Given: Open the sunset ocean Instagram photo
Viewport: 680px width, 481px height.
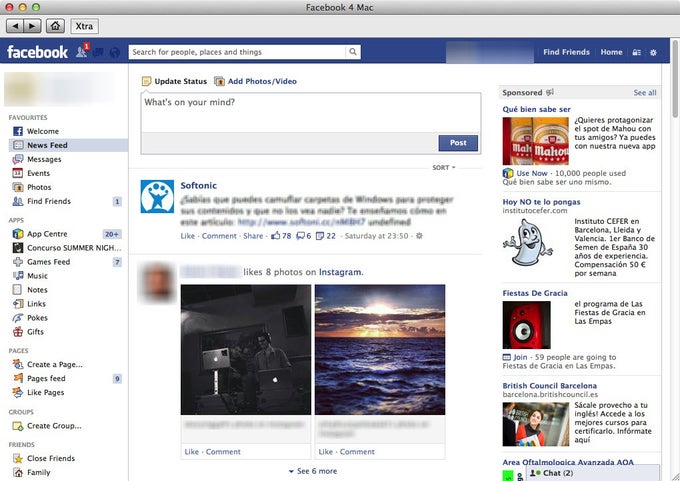Looking at the screenshot, I should [380, 350].
